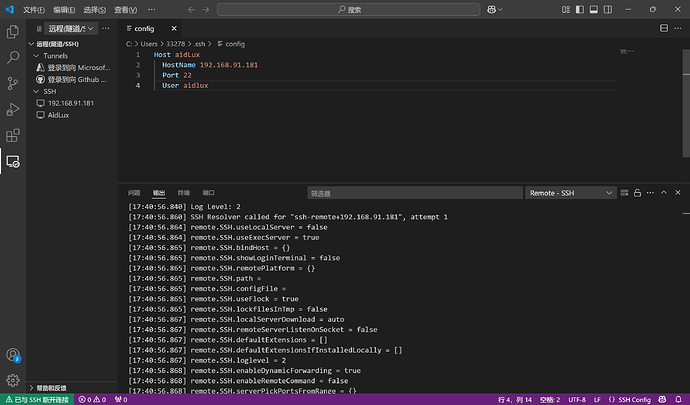
Task: Switch to the 终端 panel tab
Action: click(x=184, y=193)
